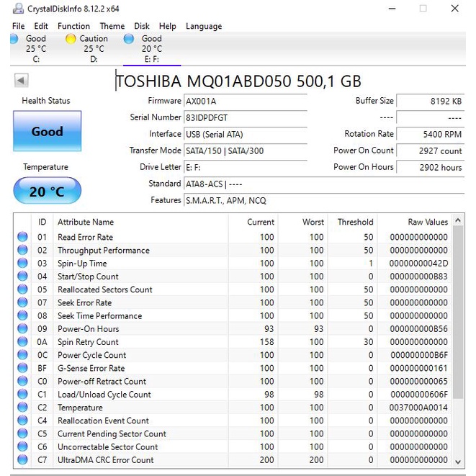Image resolution: width=476 pixels, height=476 pixels.
Task: Open the File menu
Action: 18,26
